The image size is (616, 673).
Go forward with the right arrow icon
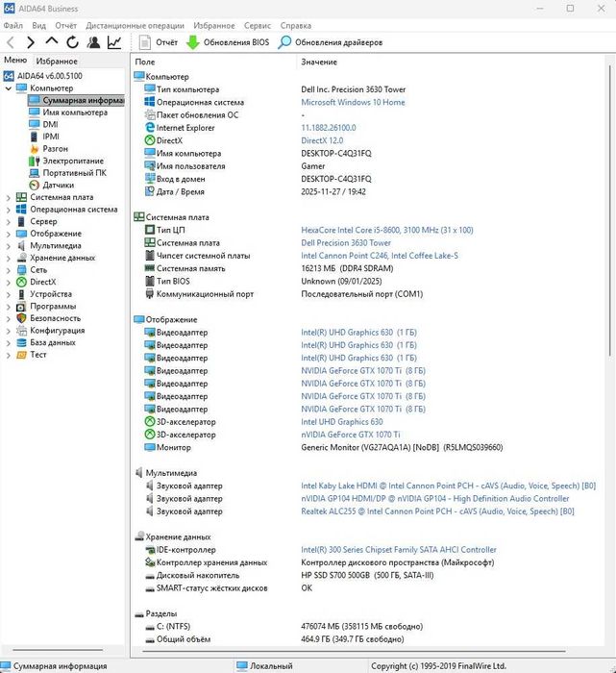click(31, 42)
